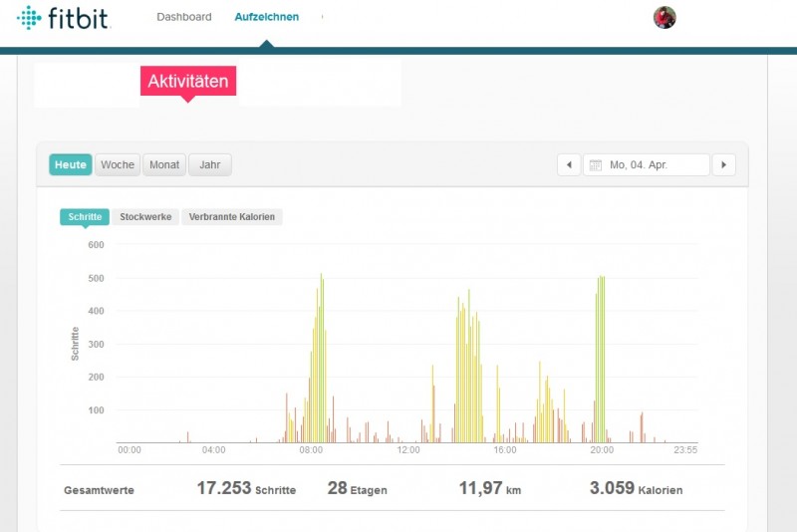
Task: Open the profile avatar menu
Action: click(664, 17)
